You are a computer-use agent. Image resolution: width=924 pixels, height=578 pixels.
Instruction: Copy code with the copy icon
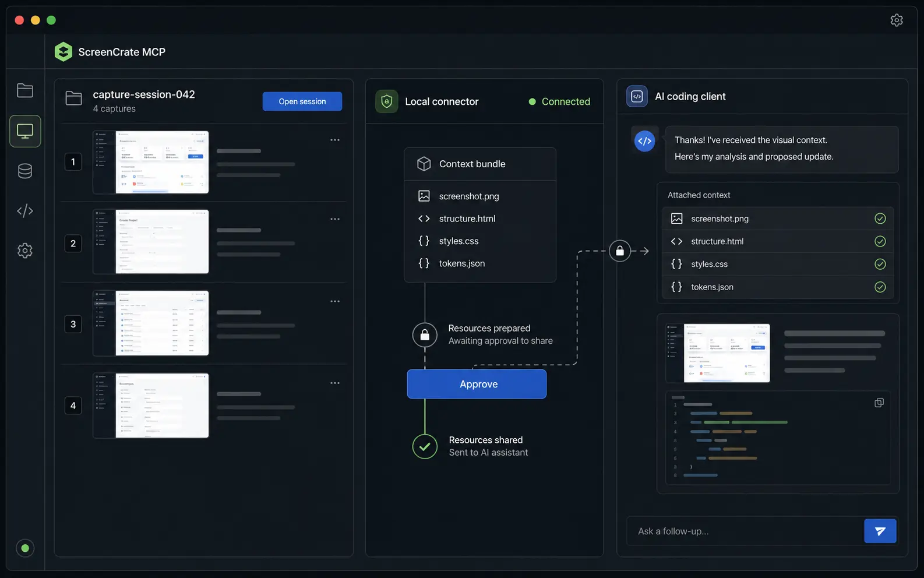coord(879,403)
